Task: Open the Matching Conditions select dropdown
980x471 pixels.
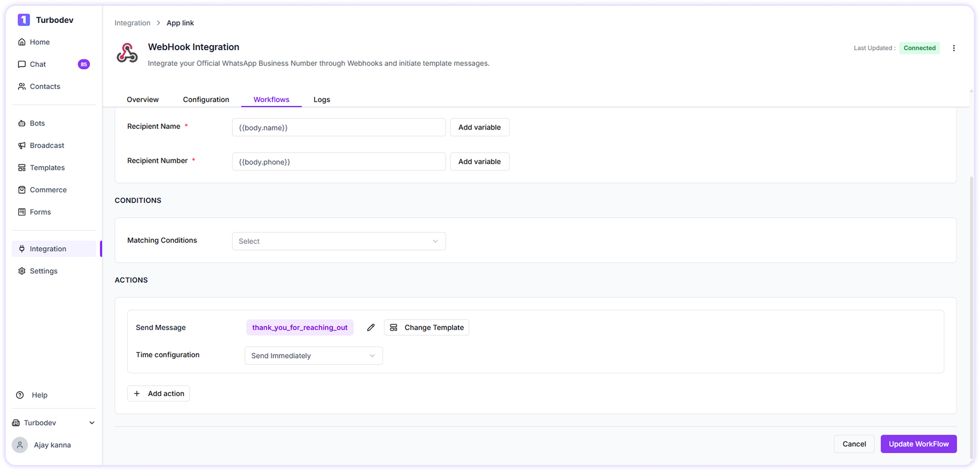Action: (x=338, y=241)
